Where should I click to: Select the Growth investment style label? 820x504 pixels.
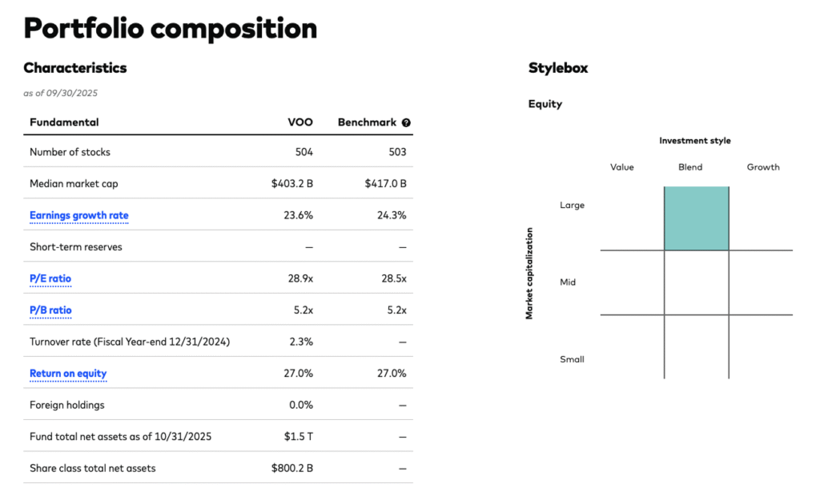(763, 167)
